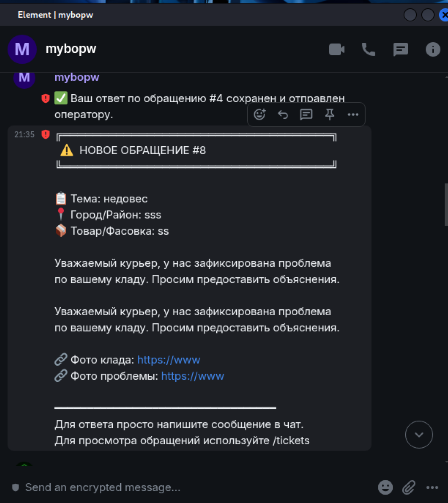Open more composer options
This screenshot has width=448, height=503.
coord(432,487)
